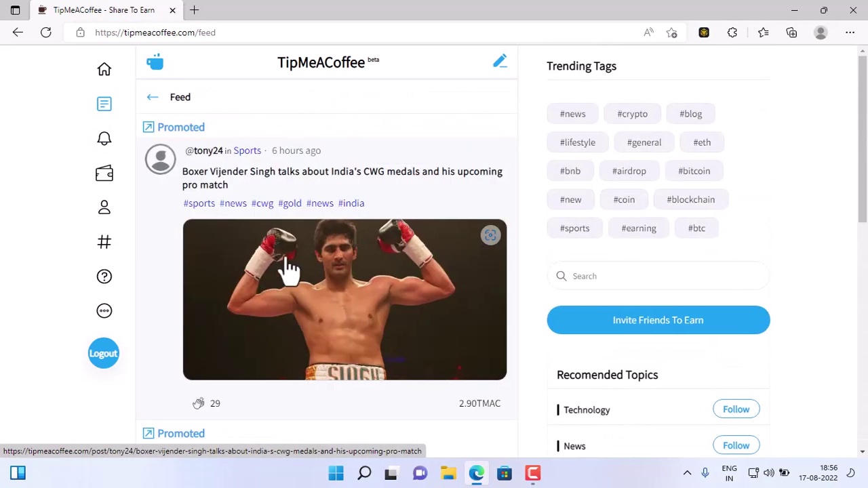Select the #cwg post tag
This screenshot has width=868, height=488.
click(262, 203)
